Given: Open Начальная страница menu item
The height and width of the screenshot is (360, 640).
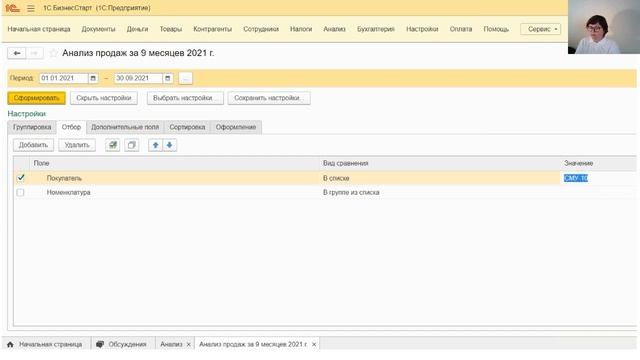Looking at the screenshot, I should coord(39,29).
